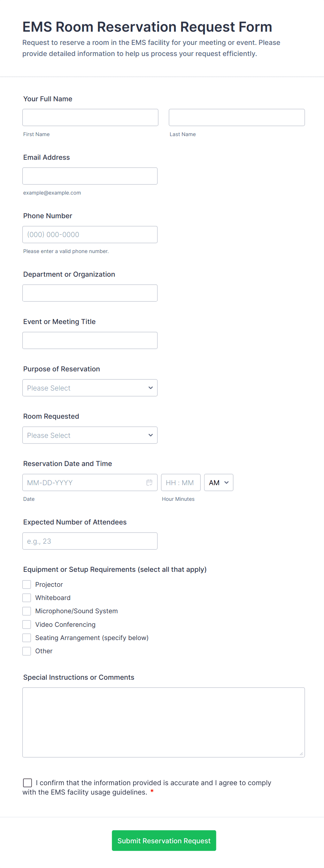Click the Email Address field
Screen dimensions: 324x868
[x=90, y=176]
